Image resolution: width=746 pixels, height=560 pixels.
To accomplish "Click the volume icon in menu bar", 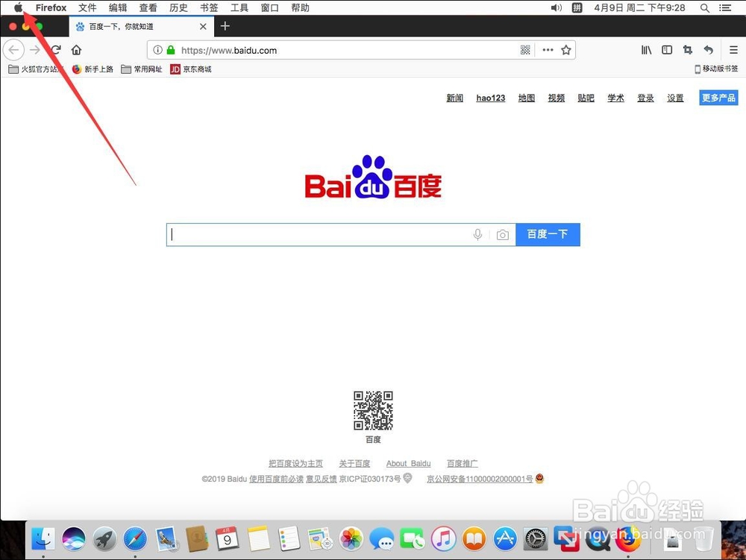I will pos(557,7).
